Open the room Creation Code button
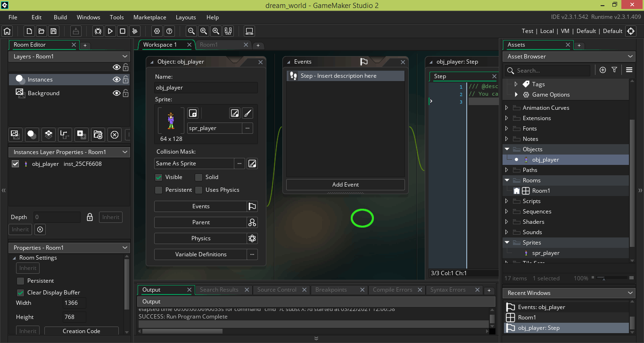The image size is (644, 343). tap(82, 331)
